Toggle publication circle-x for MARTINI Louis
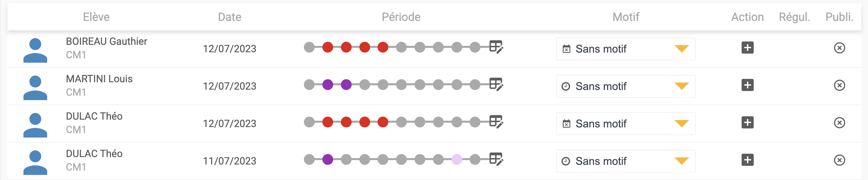The image size is (868, 180). [839, 85]
